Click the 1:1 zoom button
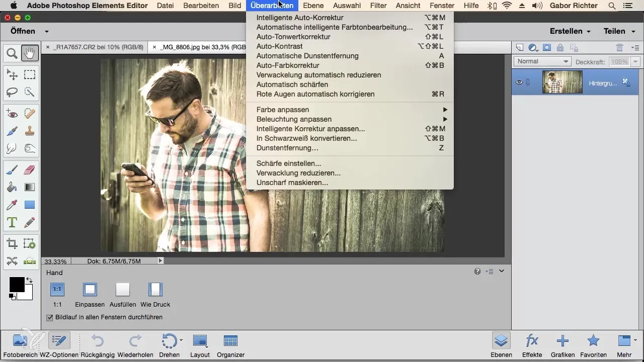This screenshot has width=644, height=362. (57, 295)
